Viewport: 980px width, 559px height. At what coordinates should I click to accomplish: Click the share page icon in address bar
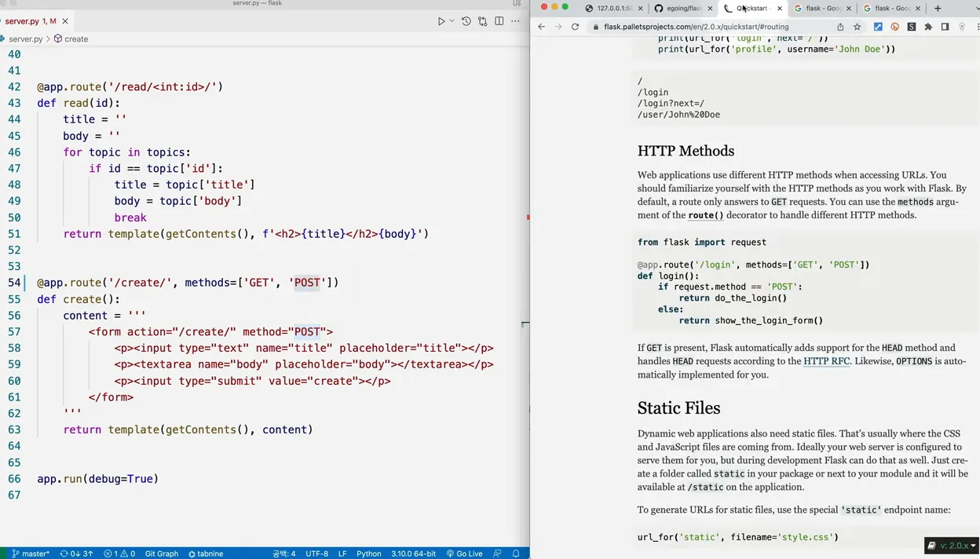(840, 27)
